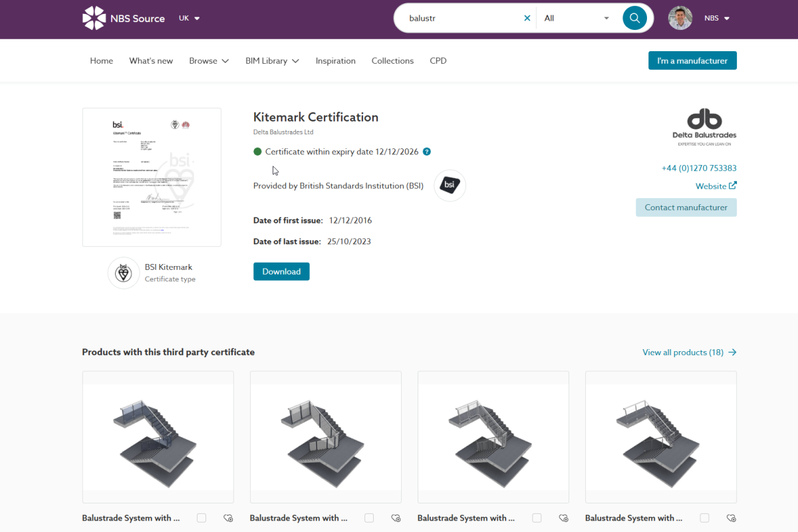
Task: Expand the BIM Library menu
Action: click(272, 61)
